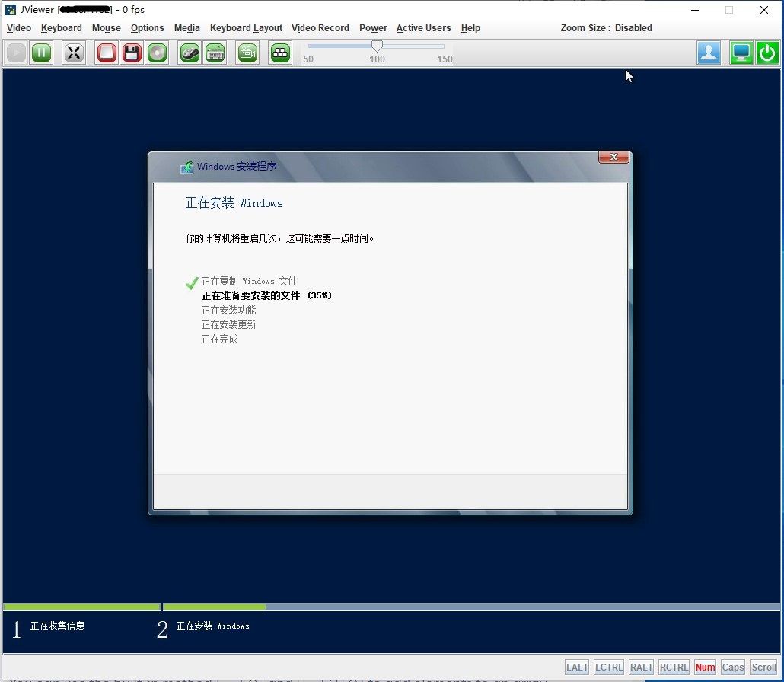The height and width of the screenshot is (682, 784).
Task: Click the zoom slider thumb at 100
Action: coord(377,46)
